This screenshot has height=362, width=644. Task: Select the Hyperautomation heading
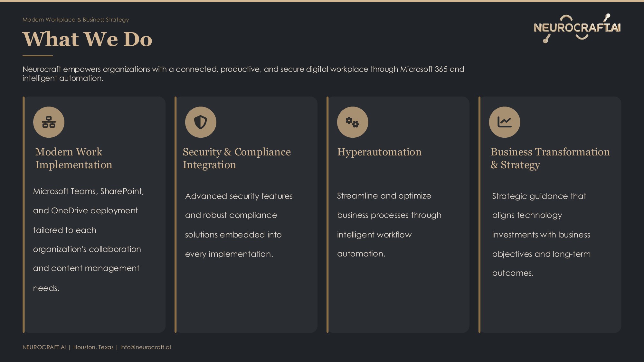coord(379,152)
